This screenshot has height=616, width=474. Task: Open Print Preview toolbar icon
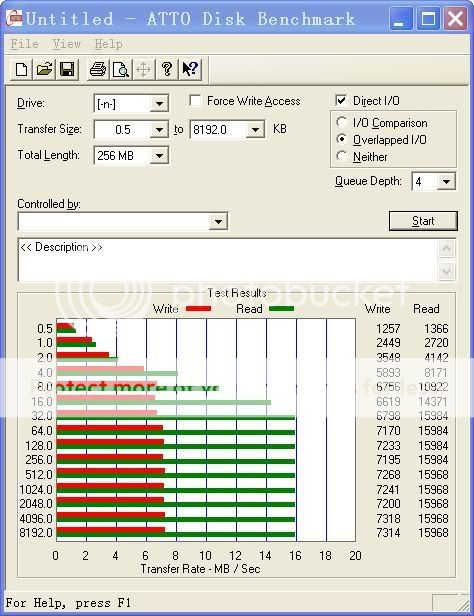point(121,70)
